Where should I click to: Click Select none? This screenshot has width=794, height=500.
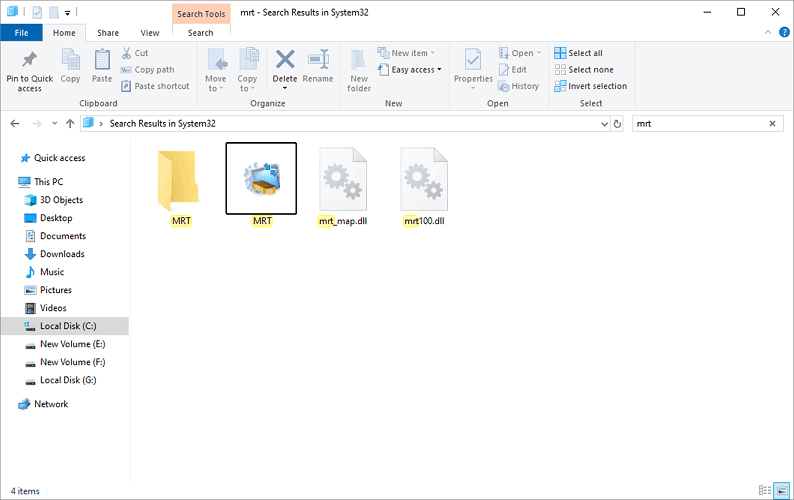click(x=584, y=69)
